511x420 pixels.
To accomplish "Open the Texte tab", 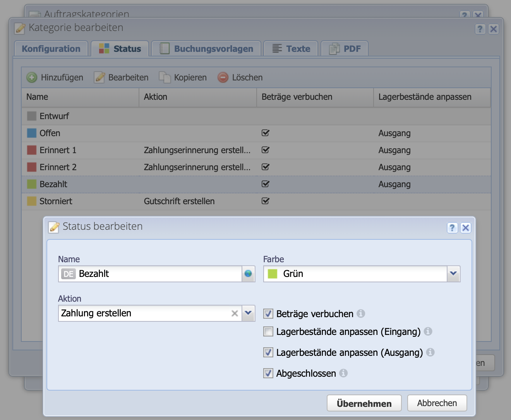I will pyautogui.click(x=291, y=48).
